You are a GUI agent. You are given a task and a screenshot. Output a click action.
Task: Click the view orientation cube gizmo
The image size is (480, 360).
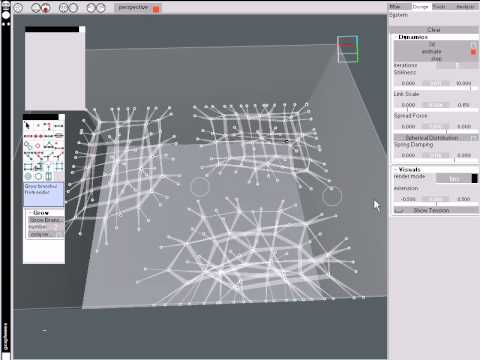348,49
